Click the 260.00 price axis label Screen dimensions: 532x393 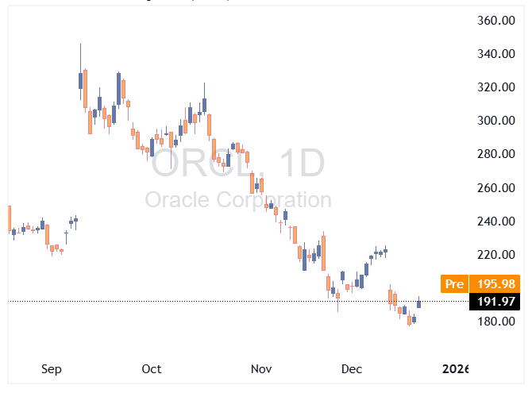(498, 188)
